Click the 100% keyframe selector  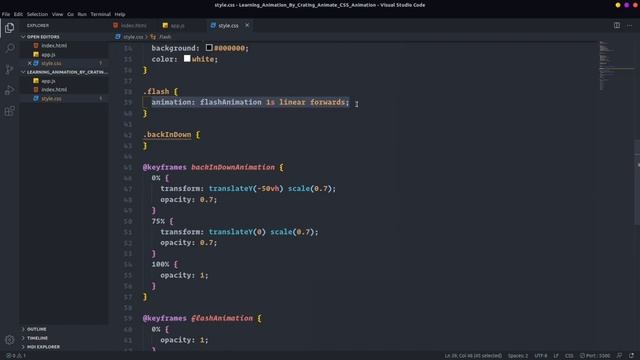[x=160, y=264]
